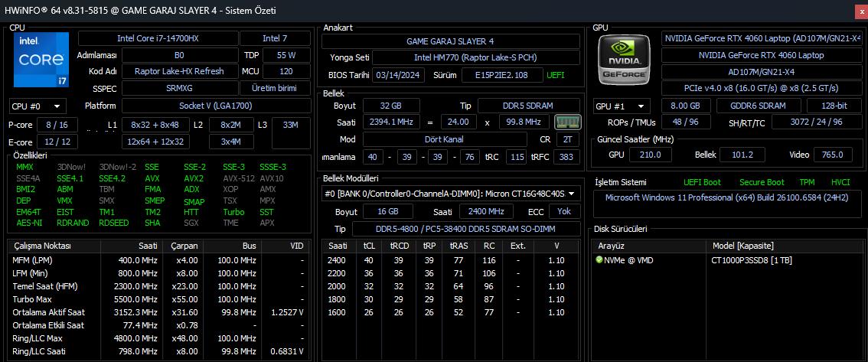This screenshot has height=362, width=868.
Task: Click the VID column header
Action: pos(284,246)
